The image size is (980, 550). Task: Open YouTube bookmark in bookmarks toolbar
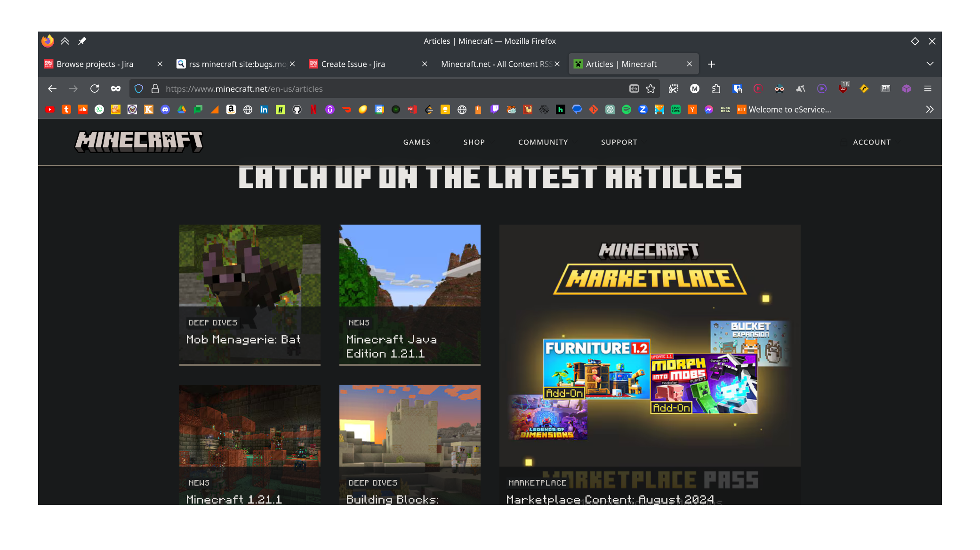50,110
